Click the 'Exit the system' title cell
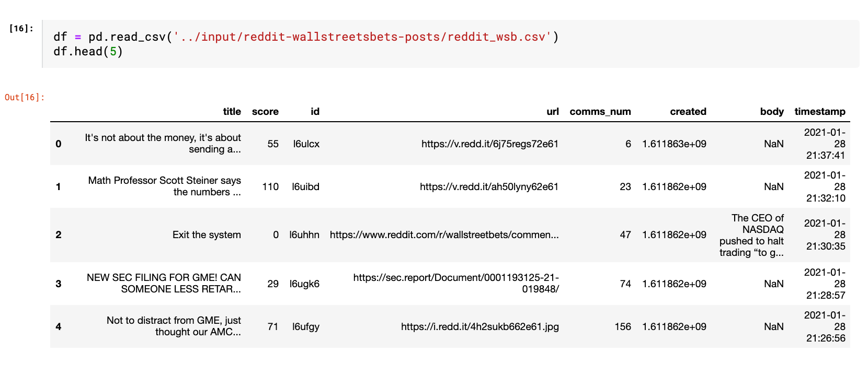868x376 pixels. click(x=207, y=234)
